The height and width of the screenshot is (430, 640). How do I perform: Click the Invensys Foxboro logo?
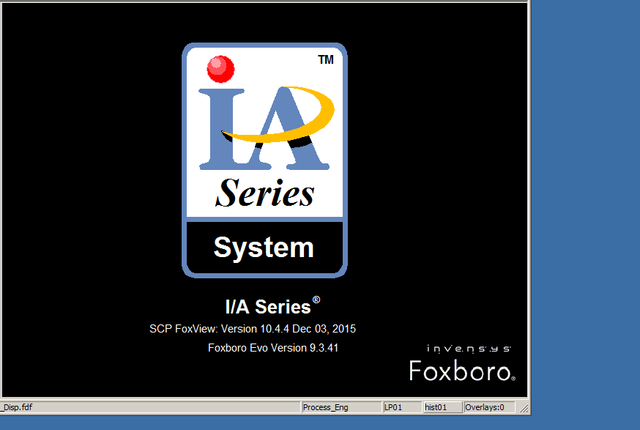point(462,363)
